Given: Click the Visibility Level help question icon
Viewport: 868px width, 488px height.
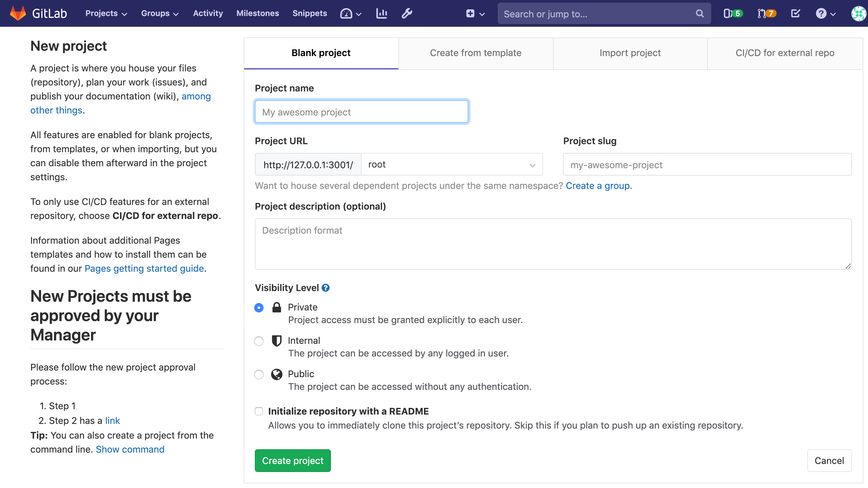Looking at the screenshot, I should [x=325, y=288].
